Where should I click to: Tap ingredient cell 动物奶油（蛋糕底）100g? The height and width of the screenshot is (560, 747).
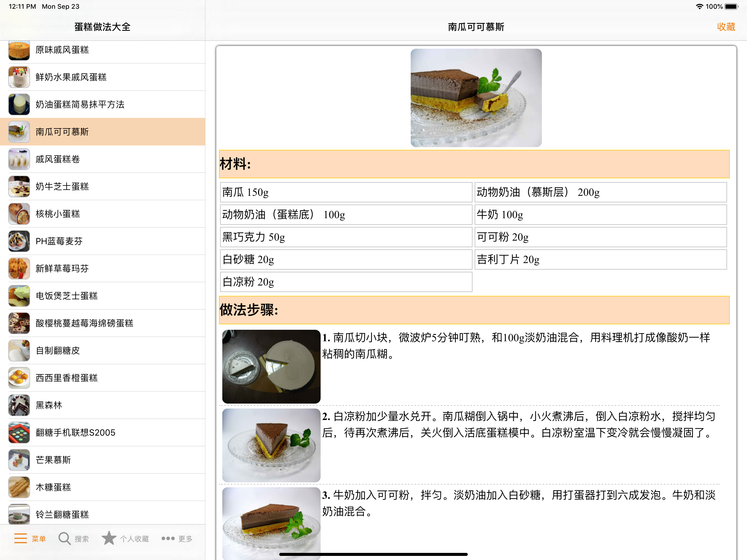tap(346, 214)
